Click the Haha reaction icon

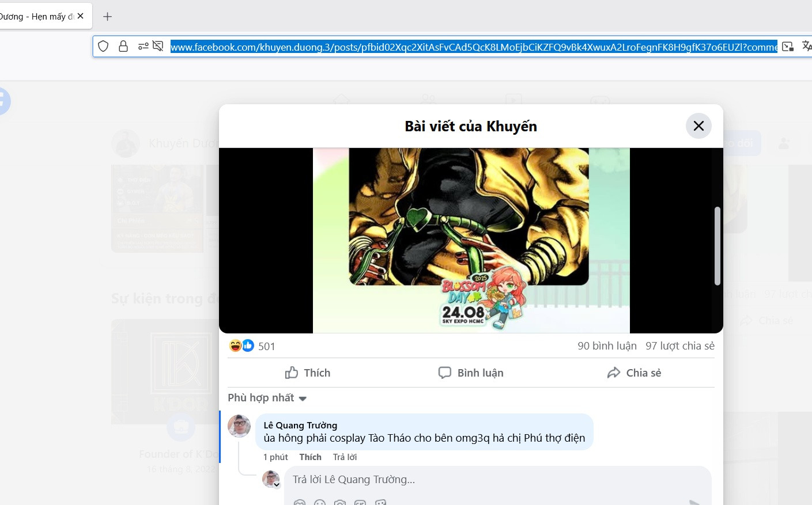235,345
